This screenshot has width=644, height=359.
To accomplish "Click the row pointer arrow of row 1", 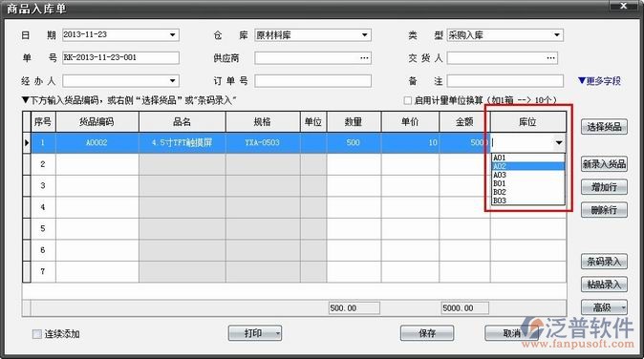I will [27, 143].
